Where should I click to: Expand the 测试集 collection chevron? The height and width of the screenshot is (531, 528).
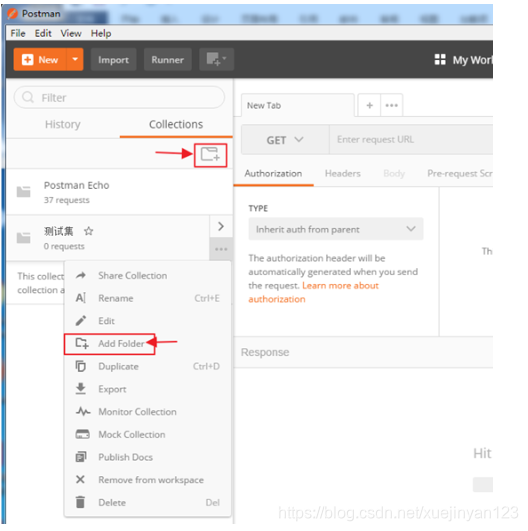pos(221,226)
